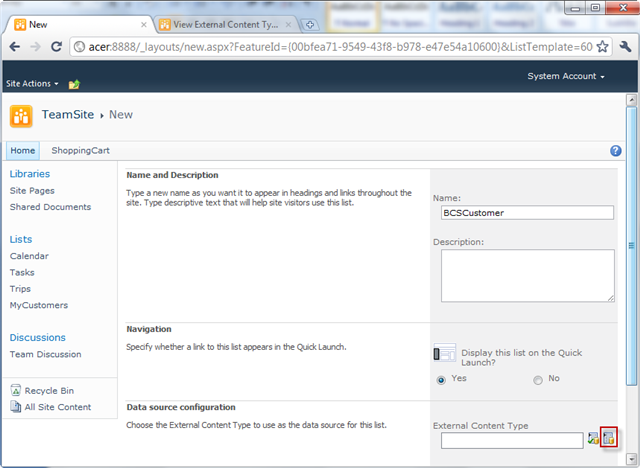This screenshot has height=468, width=640.
Task: Open Shared Documents library link
Action: (51, 207)
